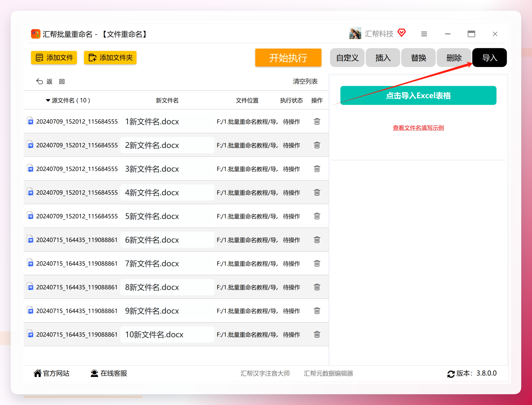The height and width of the screenshot is (405, 532).
Task: Click the 操作 column header
Action: click(317, 100)
